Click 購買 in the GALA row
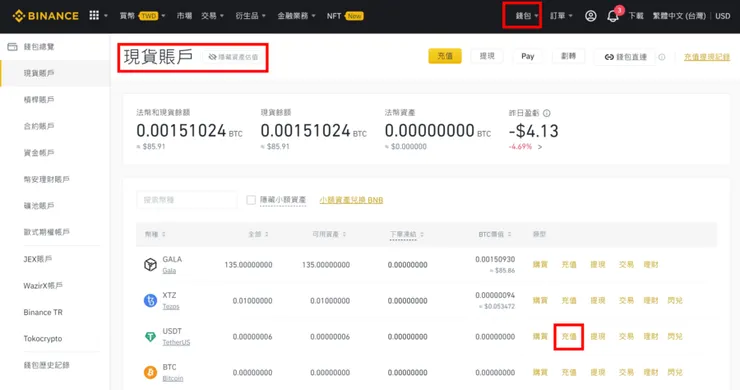This screenshot has height=390, width=740. [x=540, y=264]
